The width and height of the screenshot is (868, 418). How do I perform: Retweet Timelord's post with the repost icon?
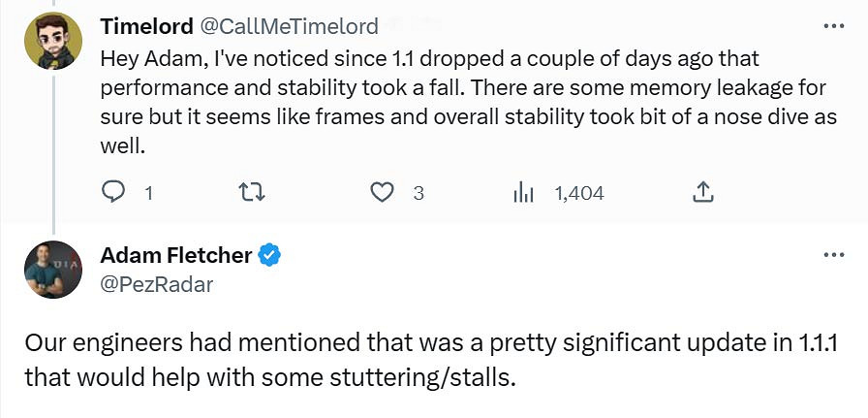[251, 192]
